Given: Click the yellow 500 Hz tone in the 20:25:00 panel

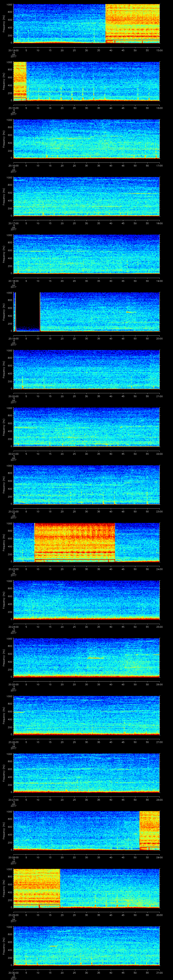Looking at the screenshot, I should tap(95, 658).
